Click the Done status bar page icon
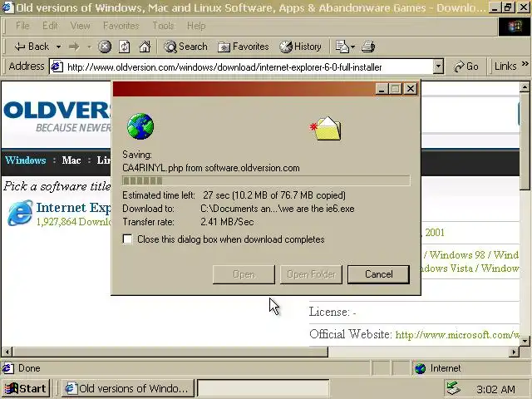 8,368
